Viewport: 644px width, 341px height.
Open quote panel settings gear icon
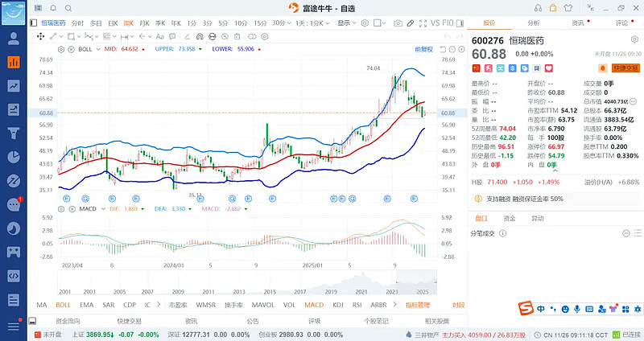(x=634, y=39)
